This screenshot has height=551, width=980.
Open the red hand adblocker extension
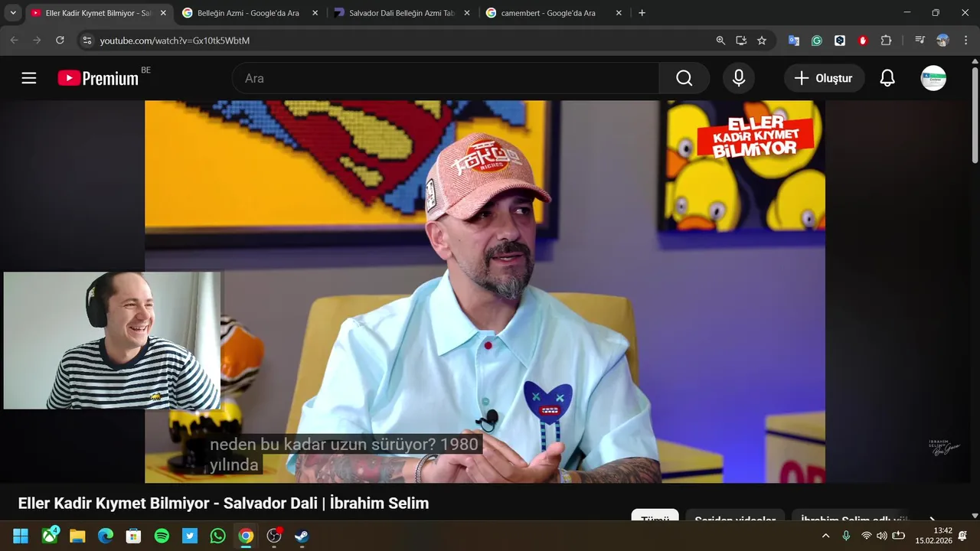coord(863,41)
